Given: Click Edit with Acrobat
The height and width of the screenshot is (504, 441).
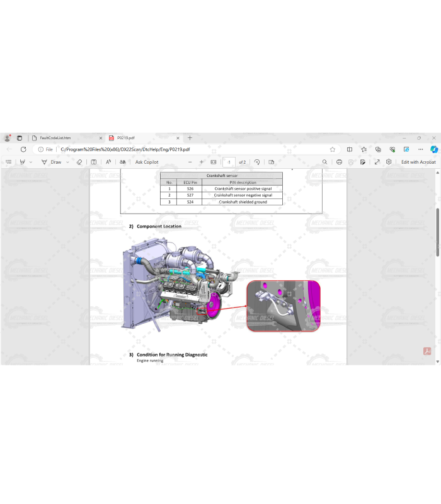Looking at the screenshot, I should pyautogui.click(x=418, y=162).
